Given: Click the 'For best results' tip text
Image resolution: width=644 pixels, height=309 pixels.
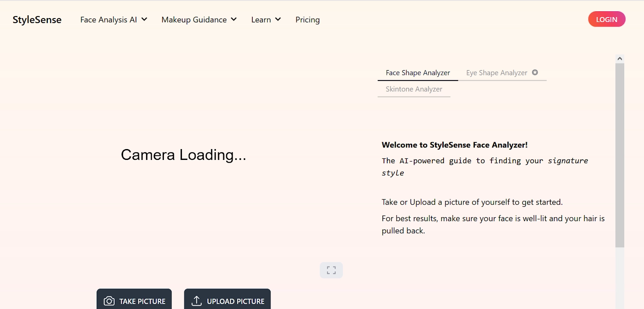Looking at the screenshot, I should pos(493,224).
